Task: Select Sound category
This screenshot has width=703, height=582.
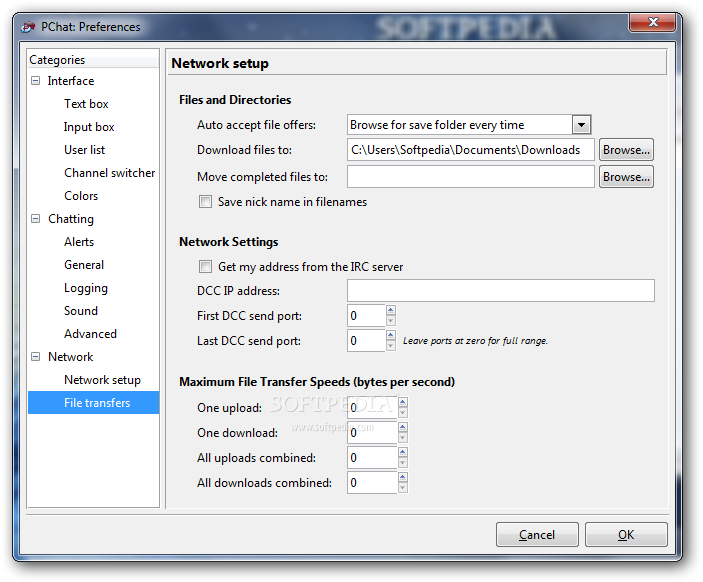Action: pos(81,311)
